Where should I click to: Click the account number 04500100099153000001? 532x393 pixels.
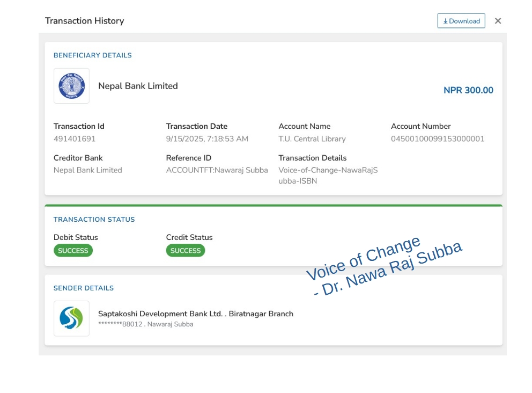click(x=438, y=139)
